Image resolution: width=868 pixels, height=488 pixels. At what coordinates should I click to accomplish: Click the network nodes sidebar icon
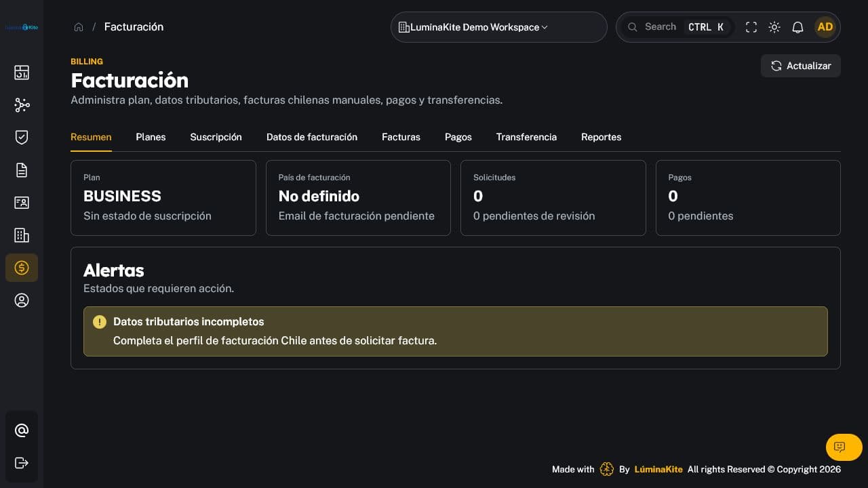tap(22, 105)
